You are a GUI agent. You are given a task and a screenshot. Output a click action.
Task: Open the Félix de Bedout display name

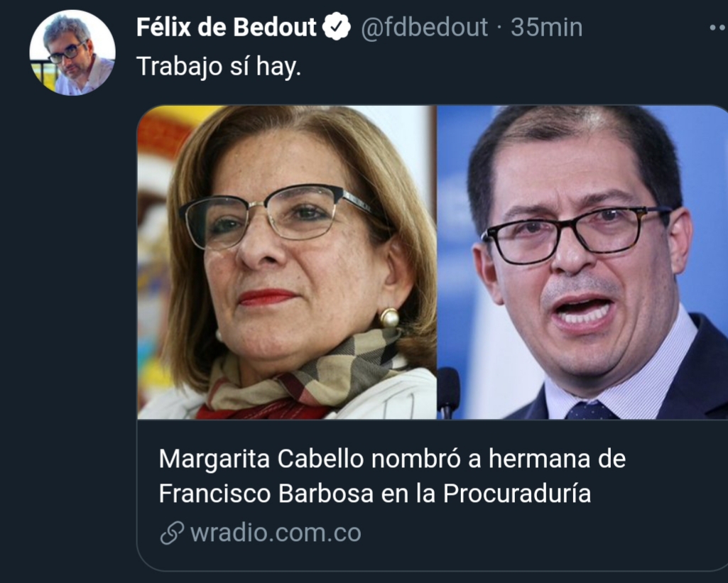coord(227,27)
